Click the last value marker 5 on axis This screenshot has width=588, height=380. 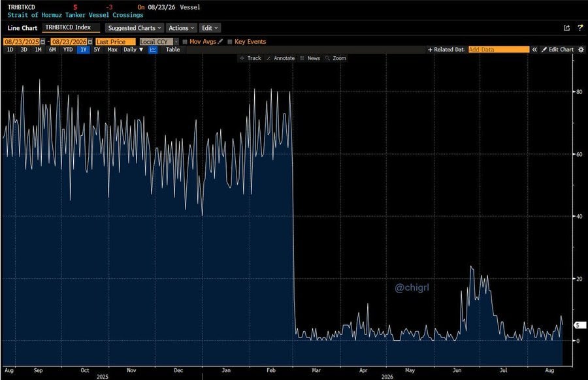coord(580,325)
